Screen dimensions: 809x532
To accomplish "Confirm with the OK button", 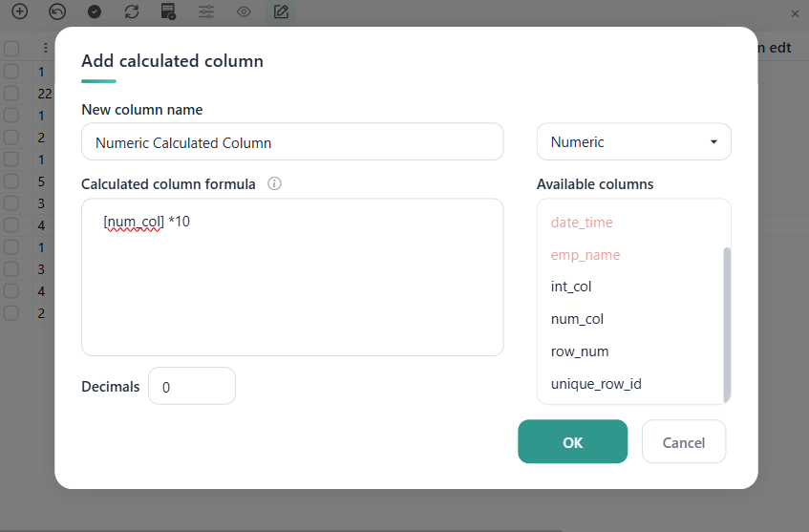I will click(x=573, y=441).
